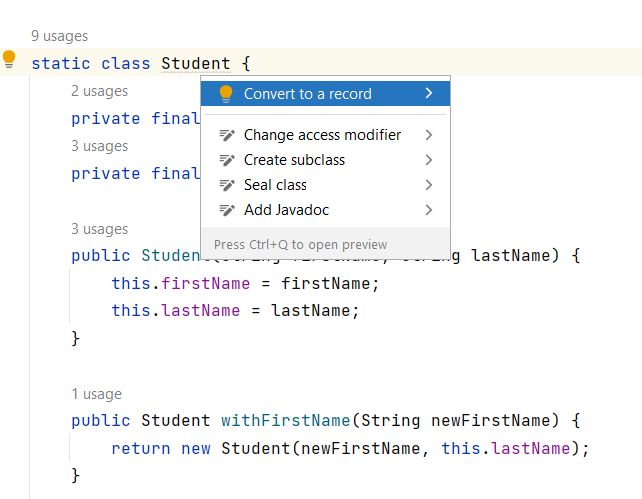Choose Add Javadoc from the intentions menu
Viewport: 642px width, 499px height.
coord(286,210)
